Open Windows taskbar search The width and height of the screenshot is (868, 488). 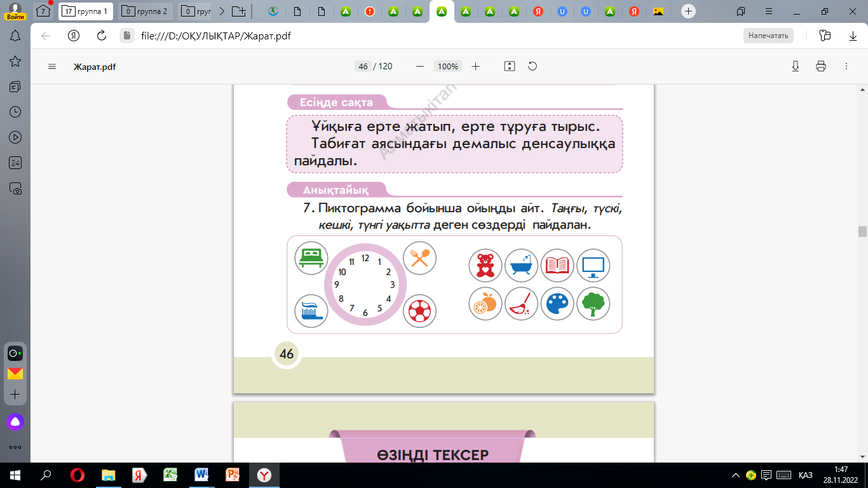pos(46,475)
